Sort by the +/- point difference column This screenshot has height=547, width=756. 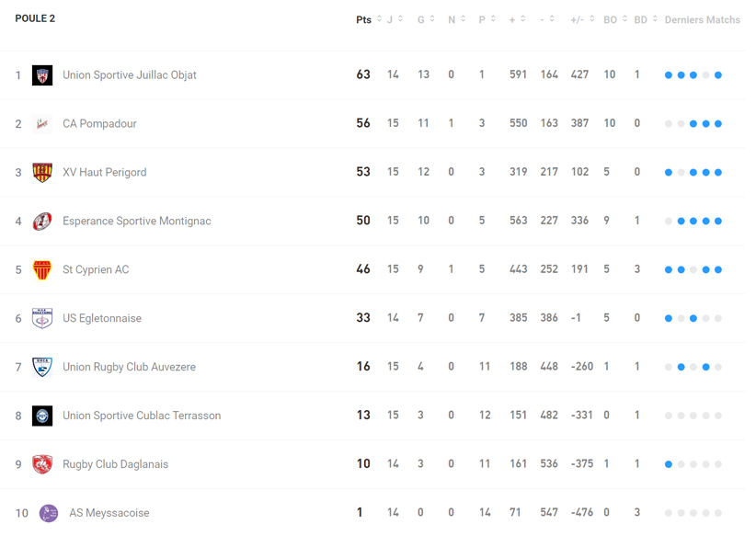pyautogui.click(x=582, y=19)
